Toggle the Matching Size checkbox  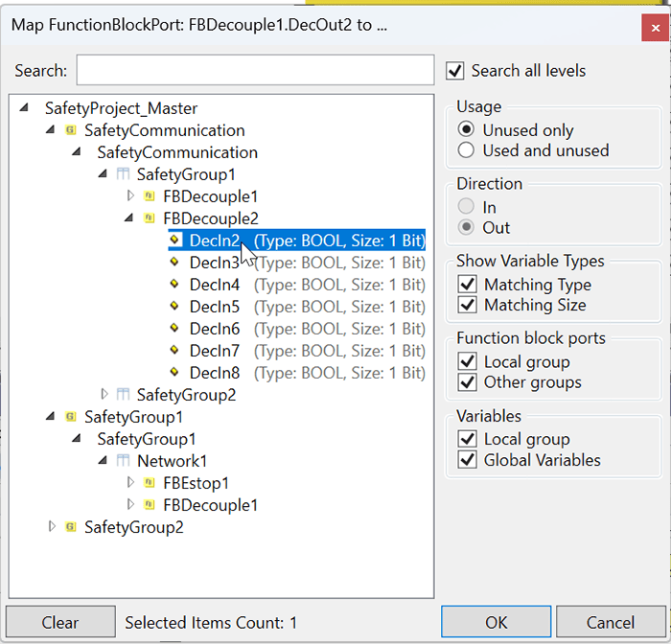pos(468,305)
